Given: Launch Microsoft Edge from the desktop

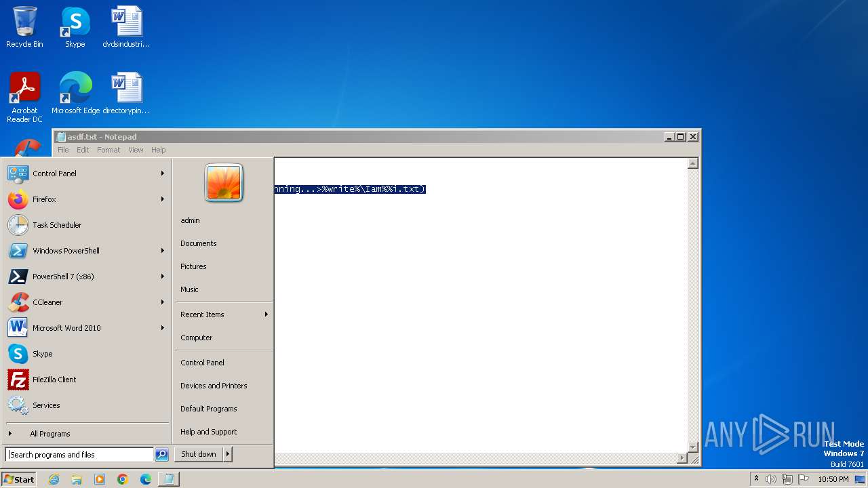Looking at the screenshot, I should point(75,93).
